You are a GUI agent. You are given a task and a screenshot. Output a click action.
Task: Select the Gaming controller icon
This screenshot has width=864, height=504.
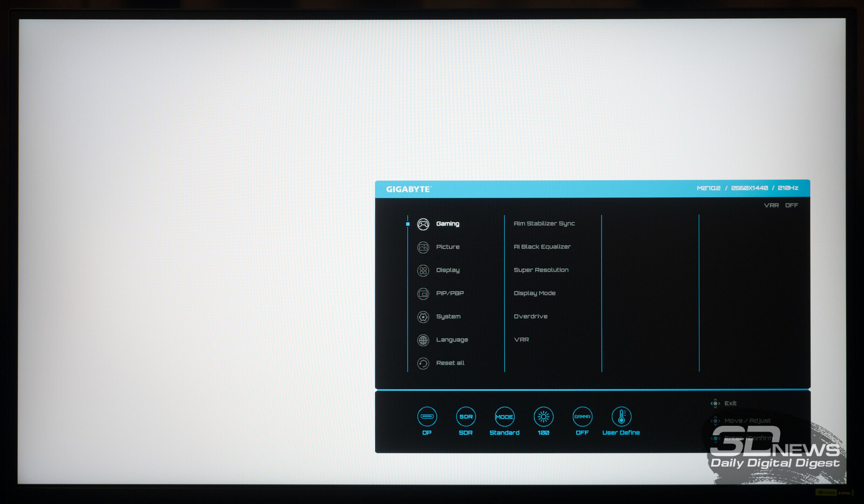[423, 224]
